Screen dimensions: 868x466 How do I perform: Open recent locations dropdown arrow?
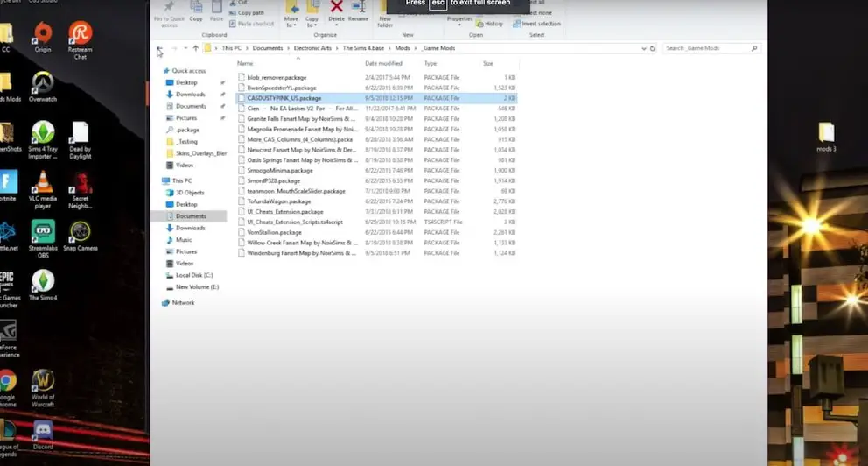click(185, 48)
